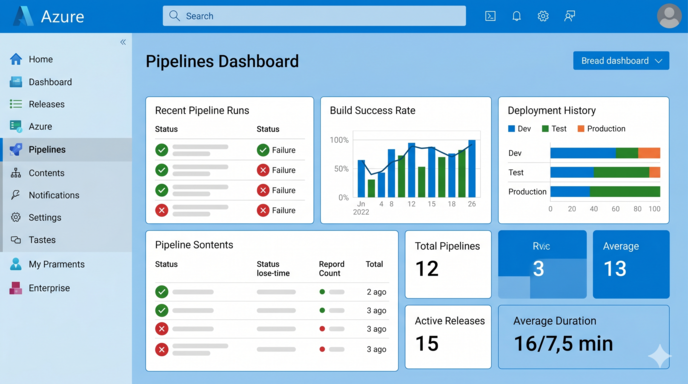
Task: Click first row green check in Recent Pipeline Runs
Action: 161,150
